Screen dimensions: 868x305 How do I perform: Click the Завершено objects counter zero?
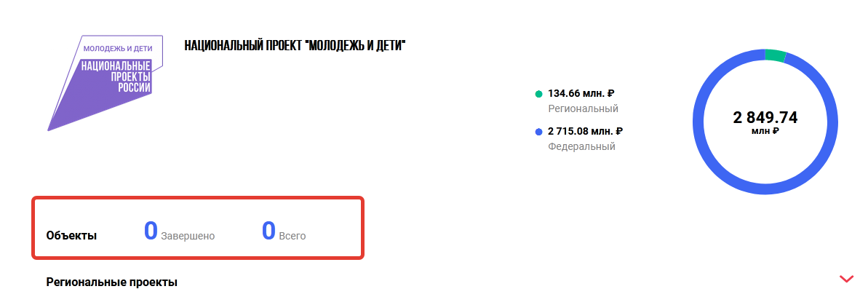(151, 231)
